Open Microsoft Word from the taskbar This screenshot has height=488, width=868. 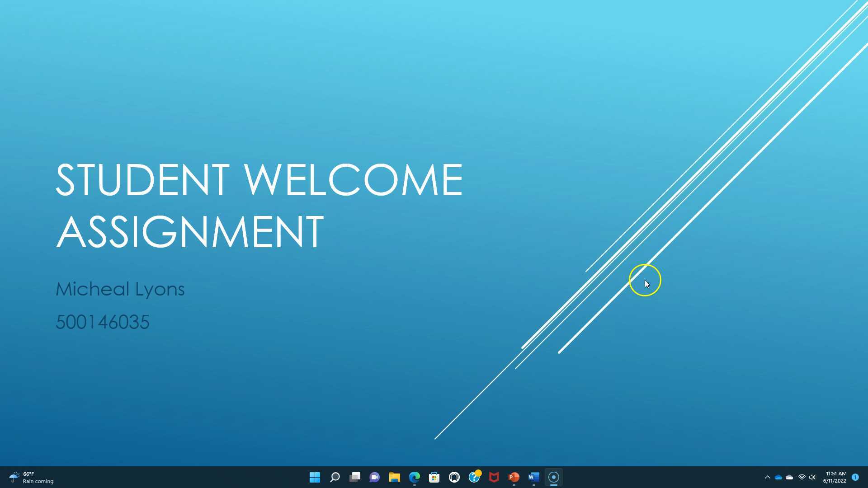[x=533, y=477]
